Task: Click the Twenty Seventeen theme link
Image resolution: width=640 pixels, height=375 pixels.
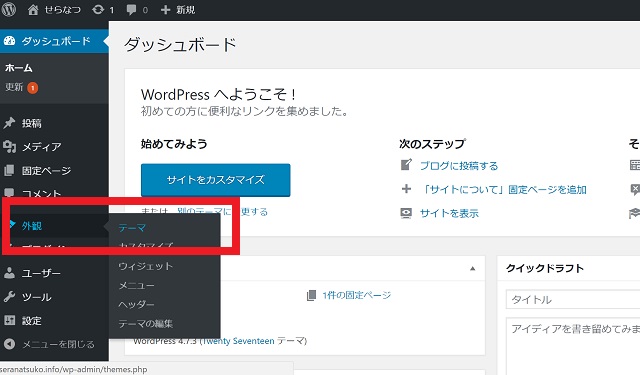Action: (238, 341)
